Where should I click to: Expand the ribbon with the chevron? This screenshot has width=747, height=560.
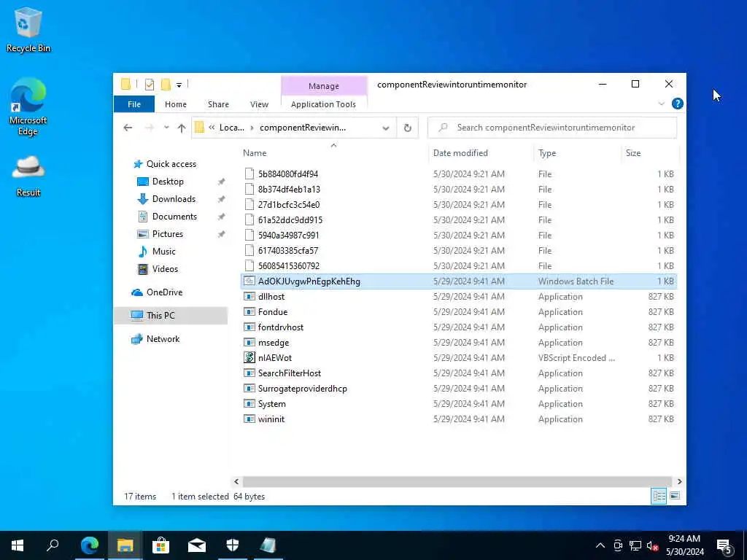[x=661, y=104]
